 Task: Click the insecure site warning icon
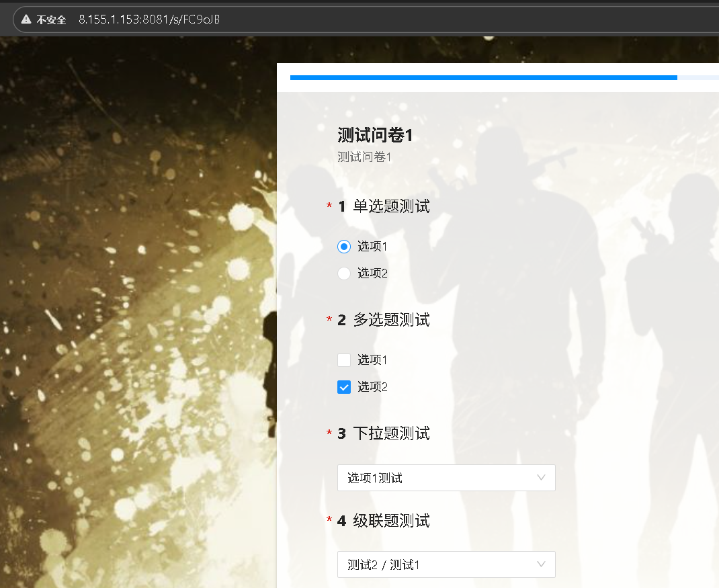point(26,19)
